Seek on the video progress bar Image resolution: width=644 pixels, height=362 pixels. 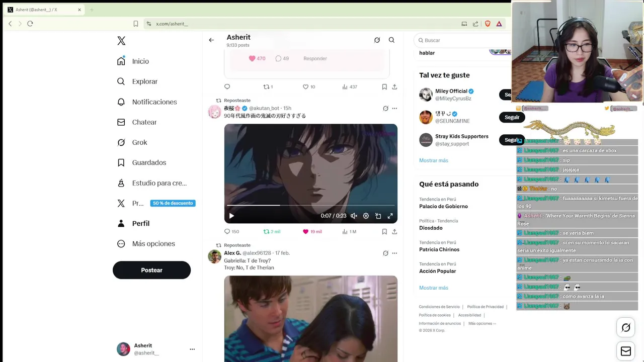click(310, 205)
